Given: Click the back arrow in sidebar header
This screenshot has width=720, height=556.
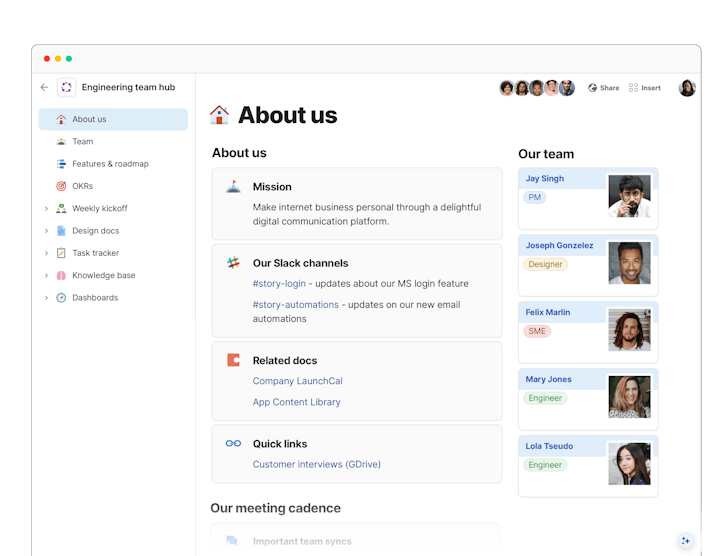Looking at the screenshot, I should [x=44, y=88].
